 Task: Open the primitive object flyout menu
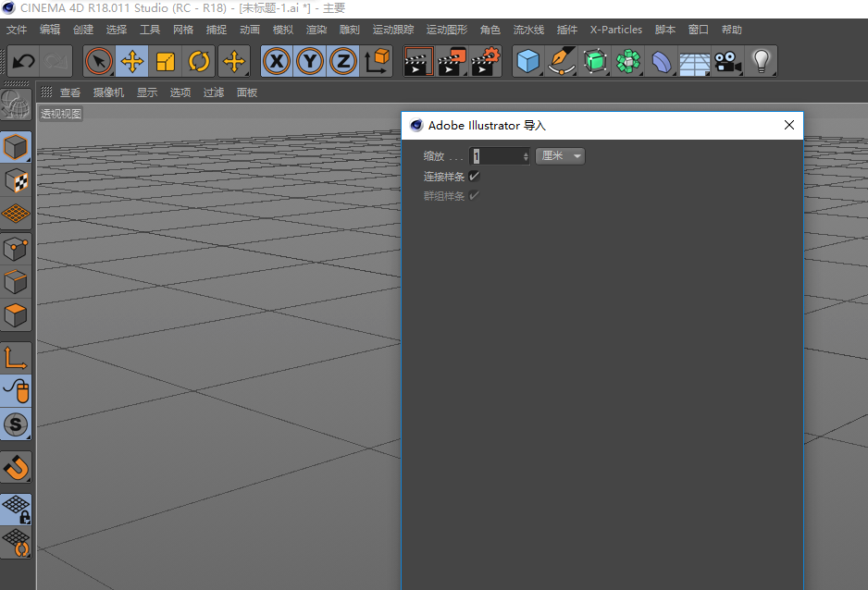point(539,72)
